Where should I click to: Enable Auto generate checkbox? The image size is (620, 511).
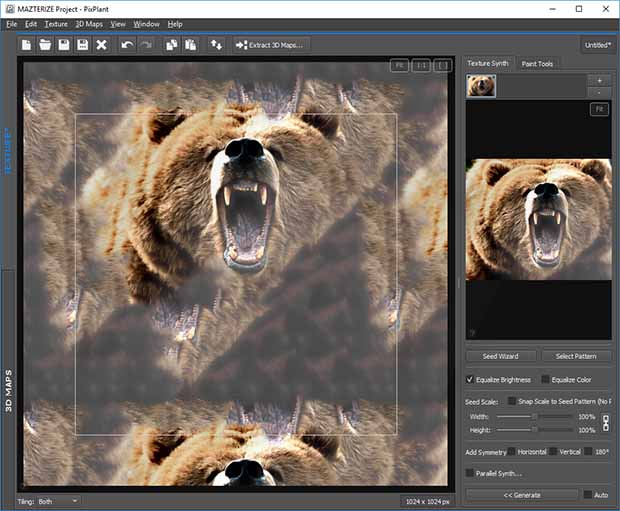(588, 494)
